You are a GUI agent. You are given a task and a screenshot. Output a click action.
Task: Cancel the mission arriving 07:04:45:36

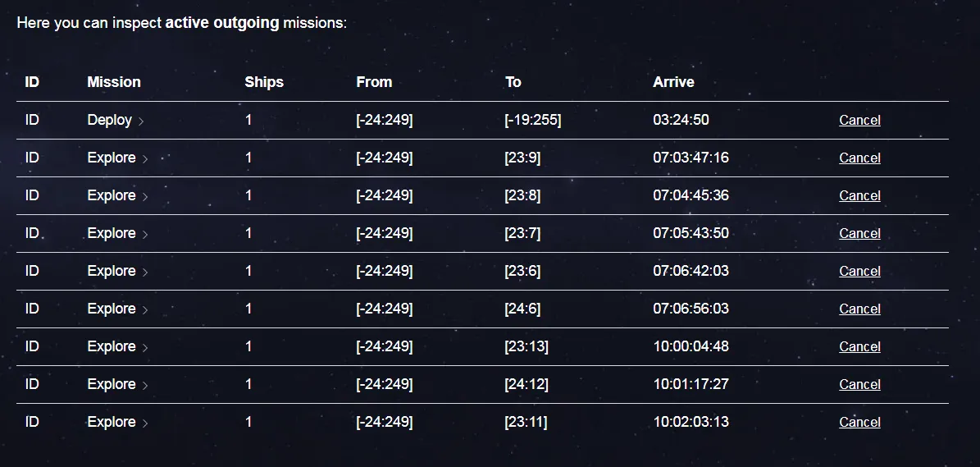tap(859, 195)
